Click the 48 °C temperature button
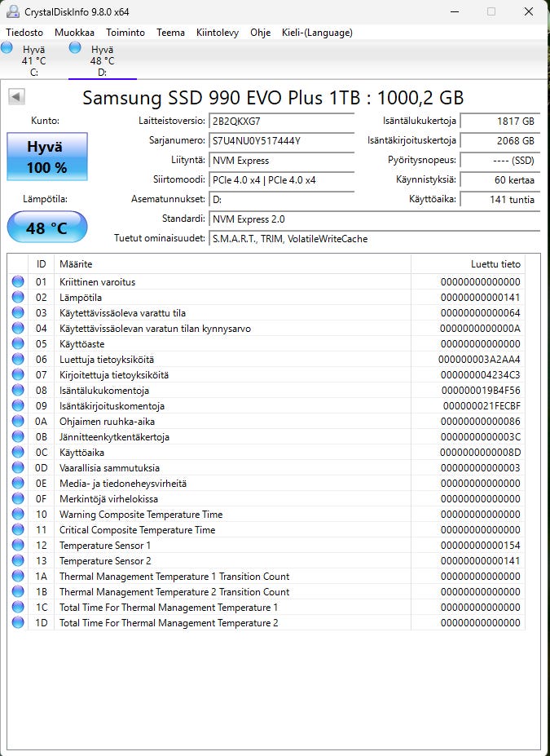This screenshot has height=756, width=550. [46, 227]
